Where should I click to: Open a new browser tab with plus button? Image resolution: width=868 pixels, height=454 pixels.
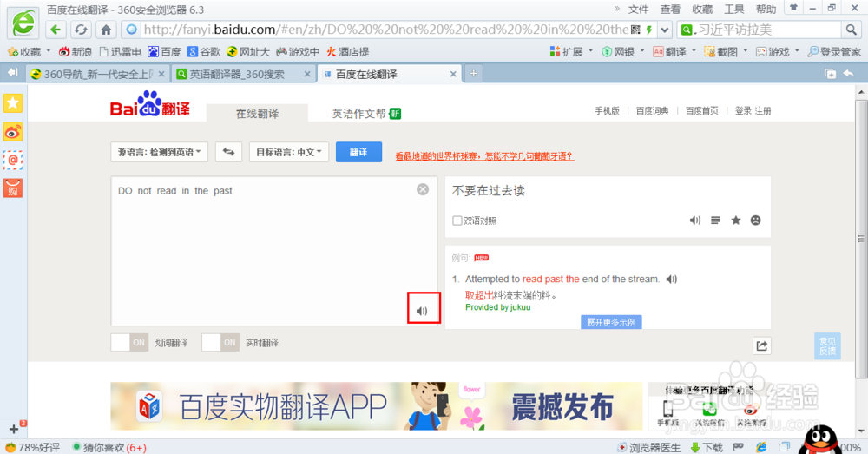(473, 74)
